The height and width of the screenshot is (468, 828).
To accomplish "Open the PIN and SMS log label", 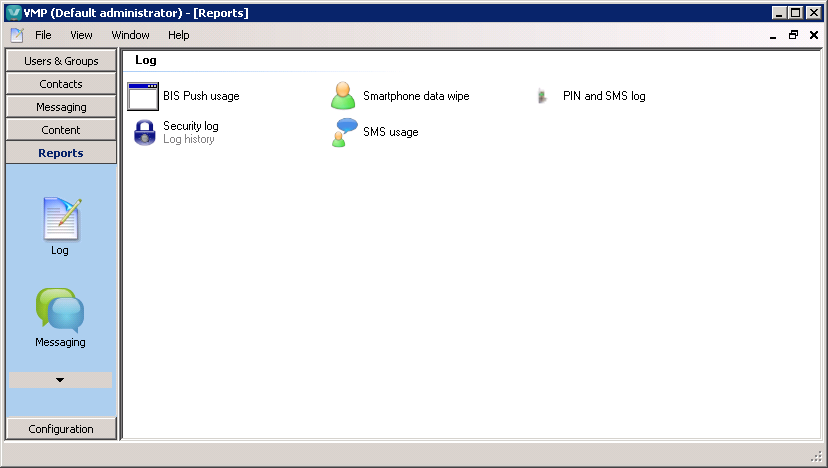I will (604, 96).
